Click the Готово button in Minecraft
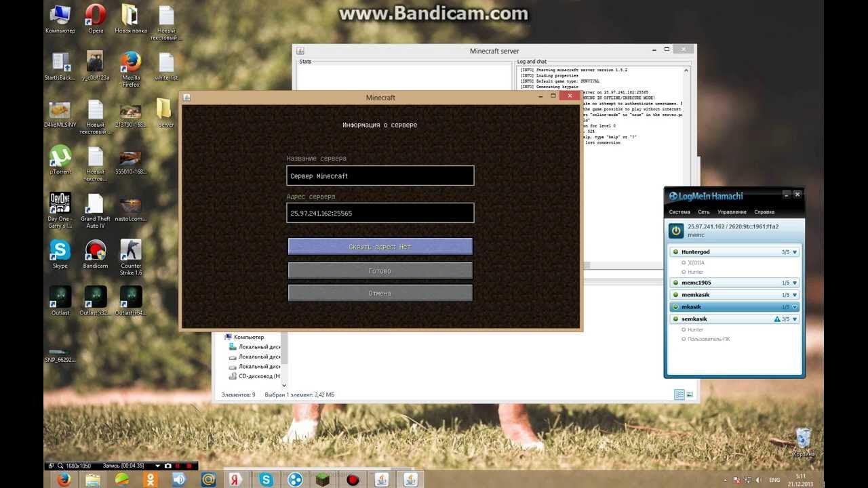This screenshot has width=868, height=488. click(x=380, y=270)
